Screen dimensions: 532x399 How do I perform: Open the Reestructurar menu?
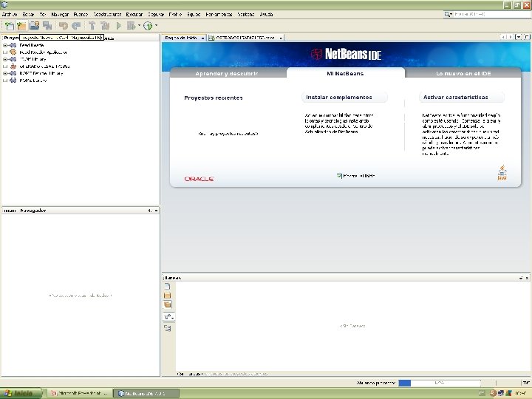click(107, 14)
